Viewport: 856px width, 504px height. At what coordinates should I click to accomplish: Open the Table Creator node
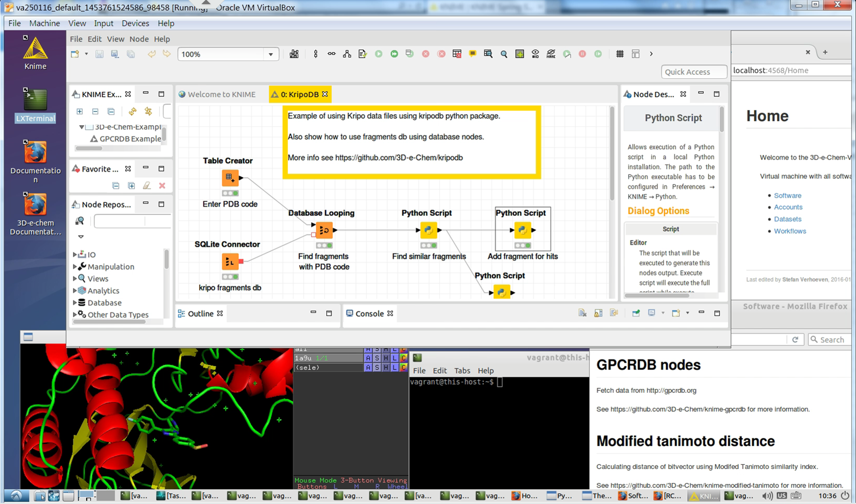(230, 177)
